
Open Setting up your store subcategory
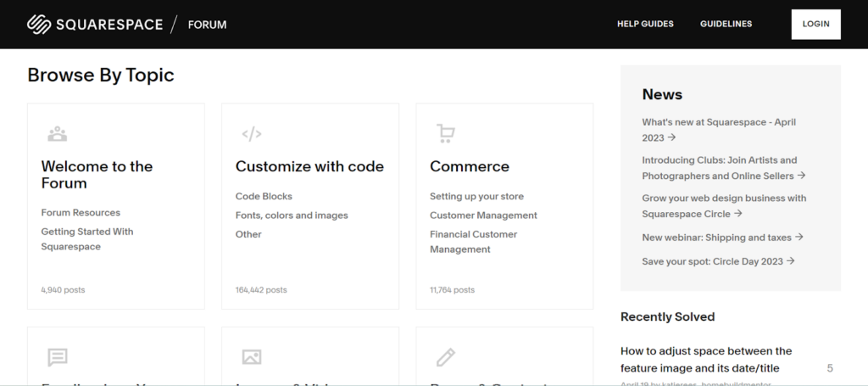pos(476,197)
